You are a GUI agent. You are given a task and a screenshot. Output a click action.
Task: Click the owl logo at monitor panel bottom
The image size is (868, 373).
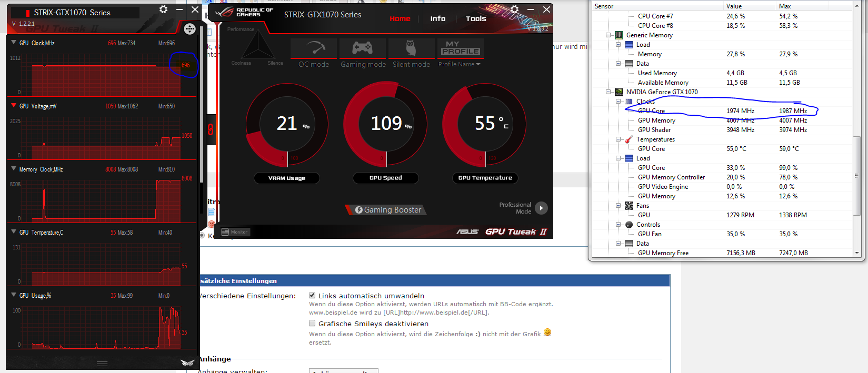(187, 362)
